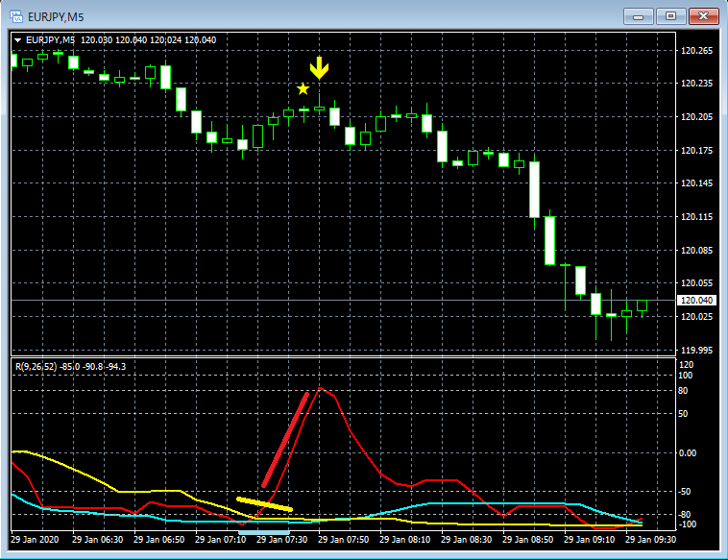Click the OHLC values in chart header
Screen dimensions: 728x560
click(x=149, y=40)
